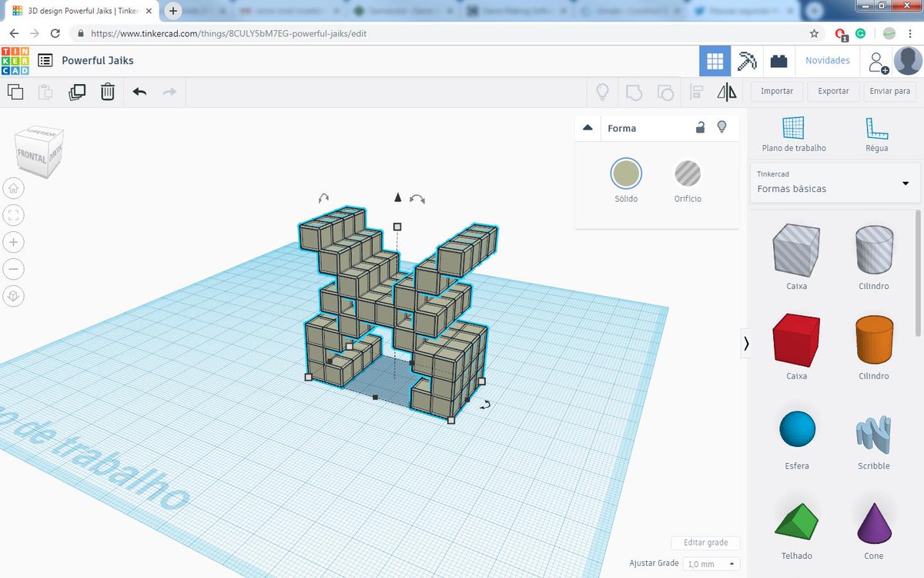The height and width of the screenshot is (578, 924).
Task: Select the 3D design Powerful Jaiks browser tab
Action: (82, 12)
